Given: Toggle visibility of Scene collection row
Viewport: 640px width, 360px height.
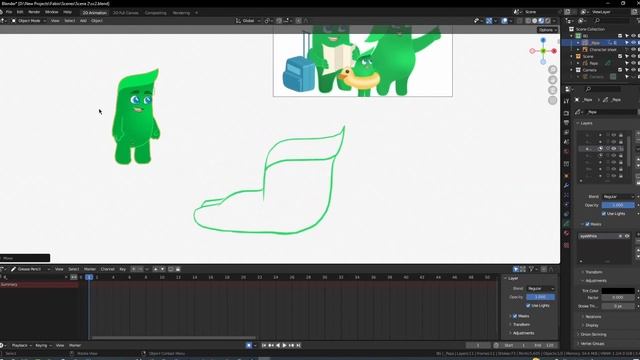Looking at the screenshot, I should (633, 56).
